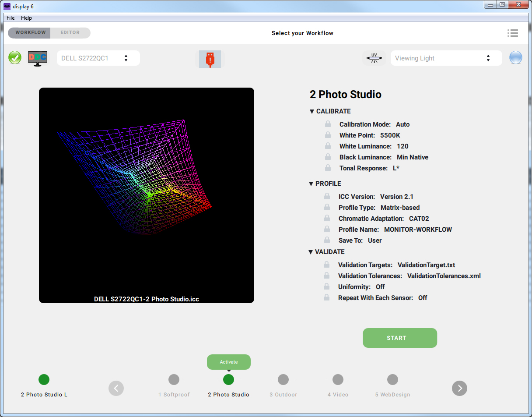Viewport: 532px width, 417px height.
Task: Open the Viewing Light dropdown
Action: click(446, 58)
